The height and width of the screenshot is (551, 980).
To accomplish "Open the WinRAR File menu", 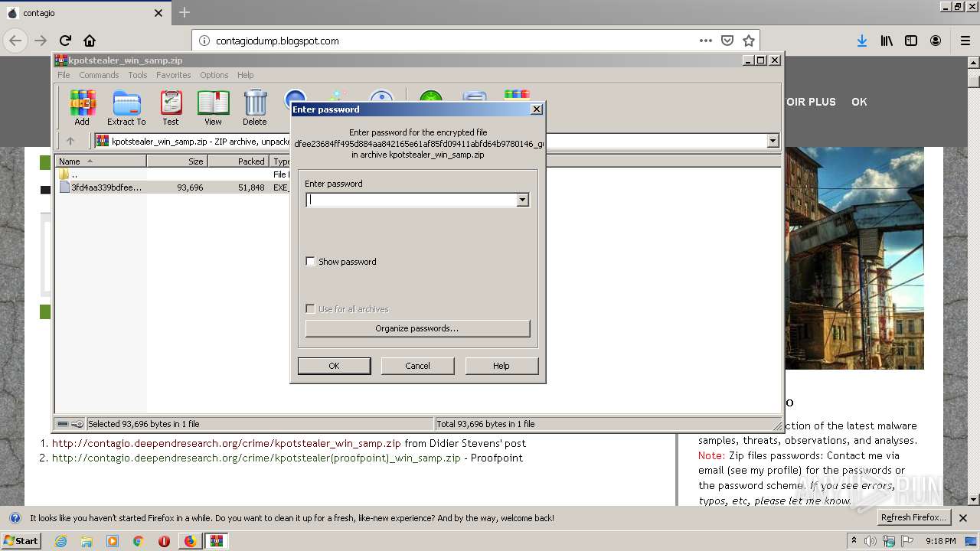I will (64, 75).
